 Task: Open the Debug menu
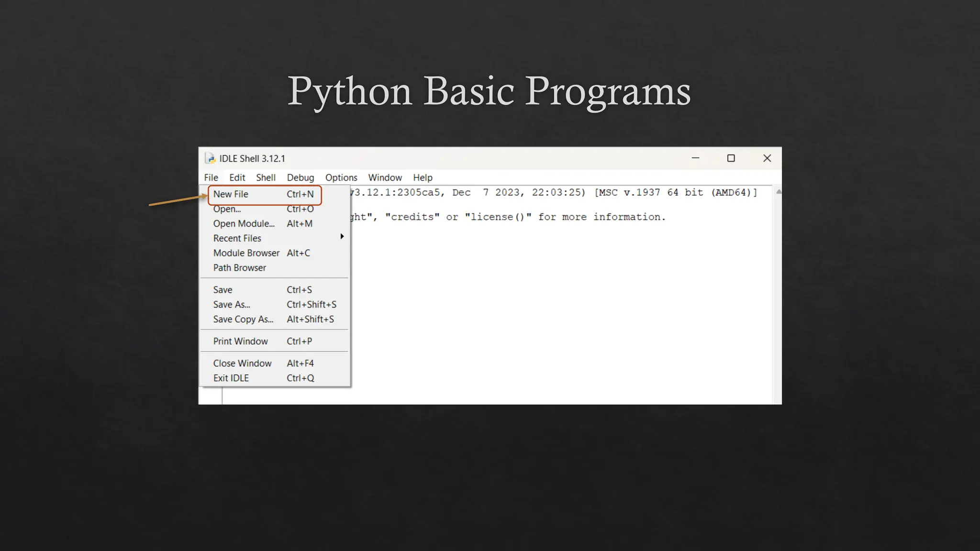(300, 178)
